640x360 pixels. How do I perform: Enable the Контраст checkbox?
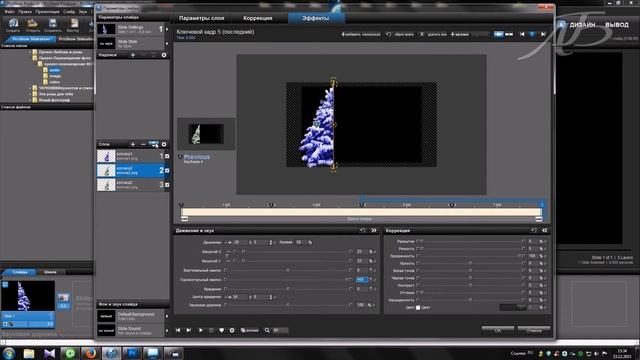[x=418, y=285]
